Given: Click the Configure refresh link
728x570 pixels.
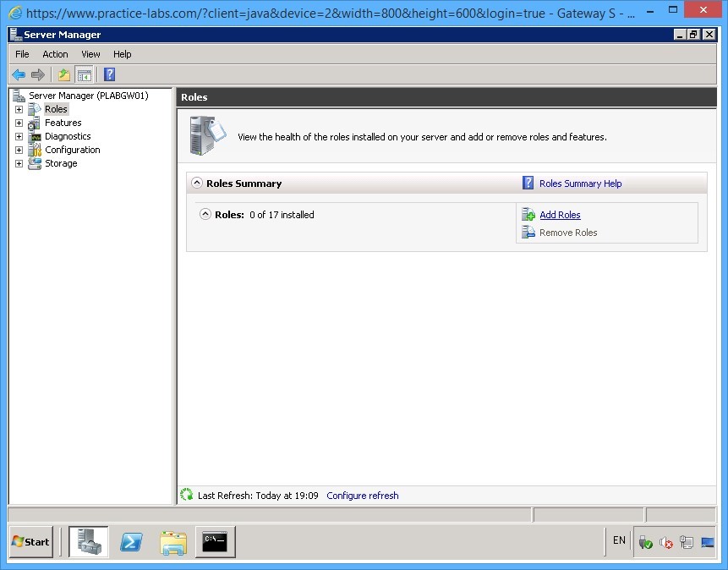Looking at the screenshot, I should pos(362,495).
